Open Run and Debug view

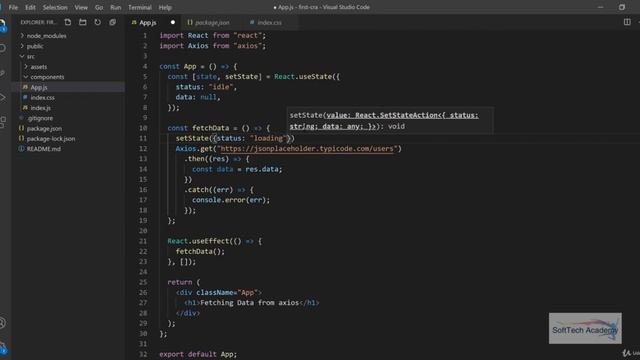(x=3, y=97)
